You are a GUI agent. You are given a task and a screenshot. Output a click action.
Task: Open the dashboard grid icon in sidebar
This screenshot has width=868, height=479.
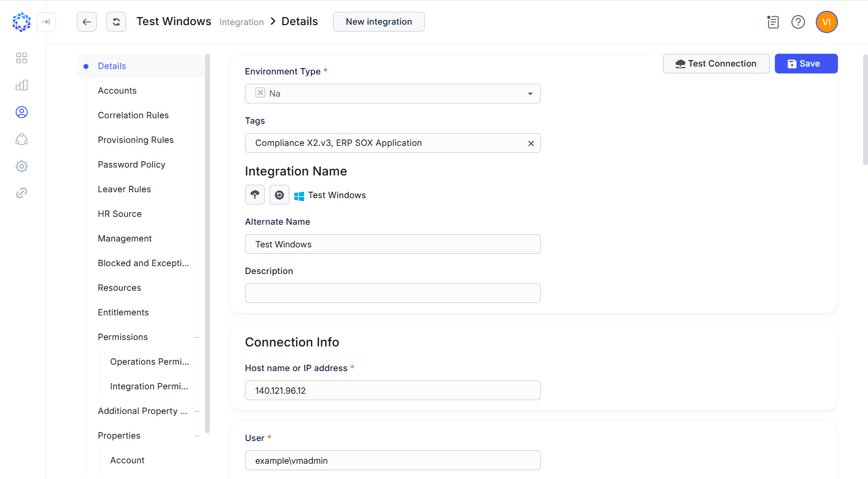coord(22,58)
